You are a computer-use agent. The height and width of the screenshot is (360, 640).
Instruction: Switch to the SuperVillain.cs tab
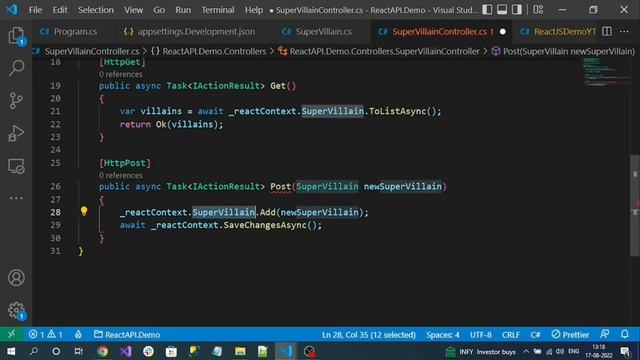317,31
